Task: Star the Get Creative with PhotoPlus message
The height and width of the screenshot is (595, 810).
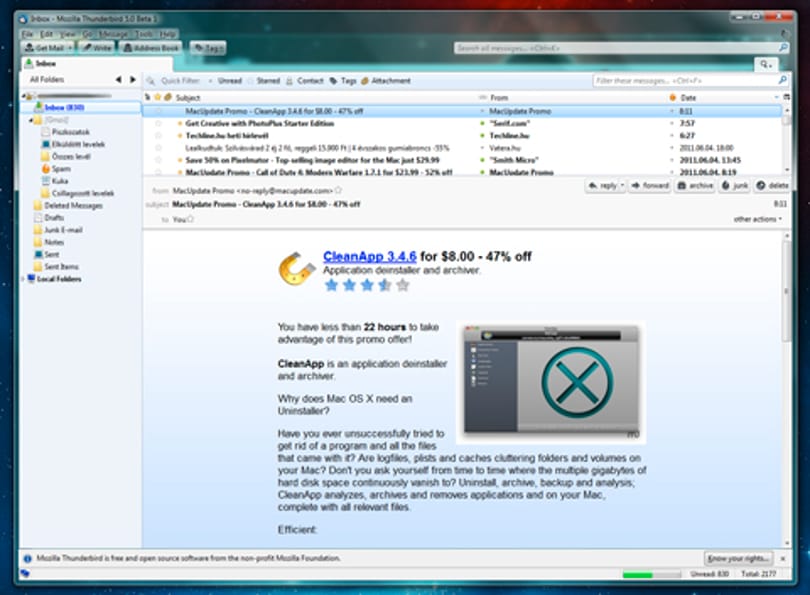Action: pos(158,123)
